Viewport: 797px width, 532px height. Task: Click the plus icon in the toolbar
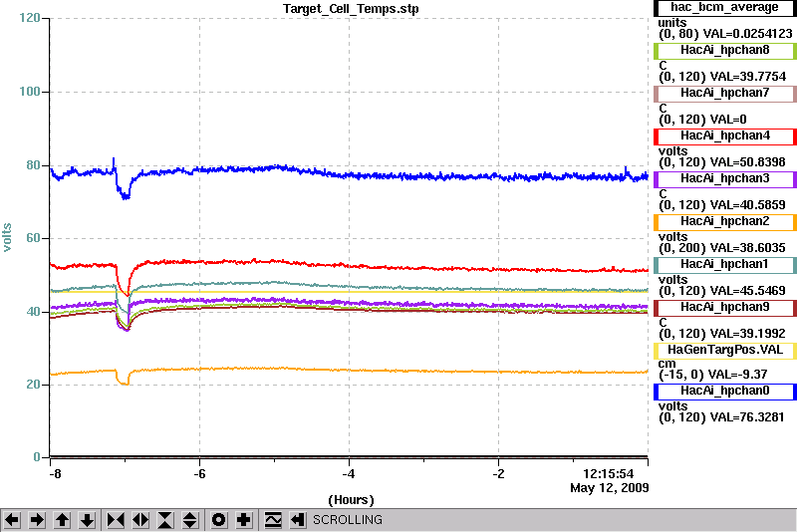[244, 520]
